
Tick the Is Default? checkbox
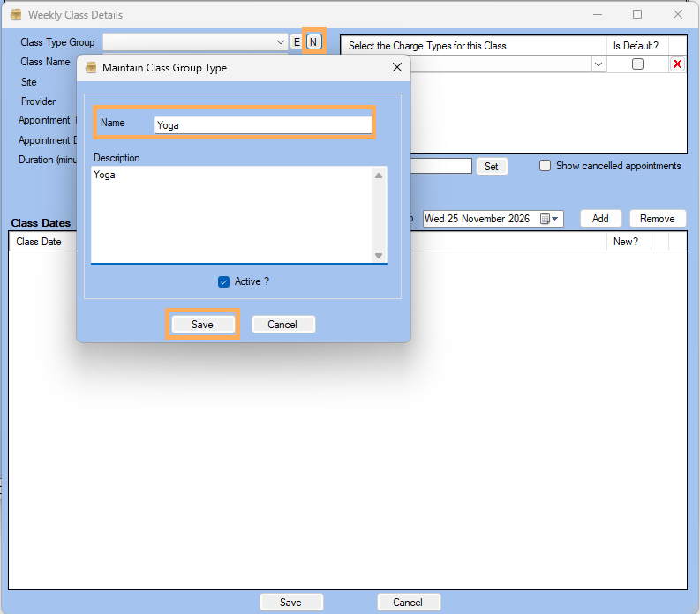[x=637, y=64]
